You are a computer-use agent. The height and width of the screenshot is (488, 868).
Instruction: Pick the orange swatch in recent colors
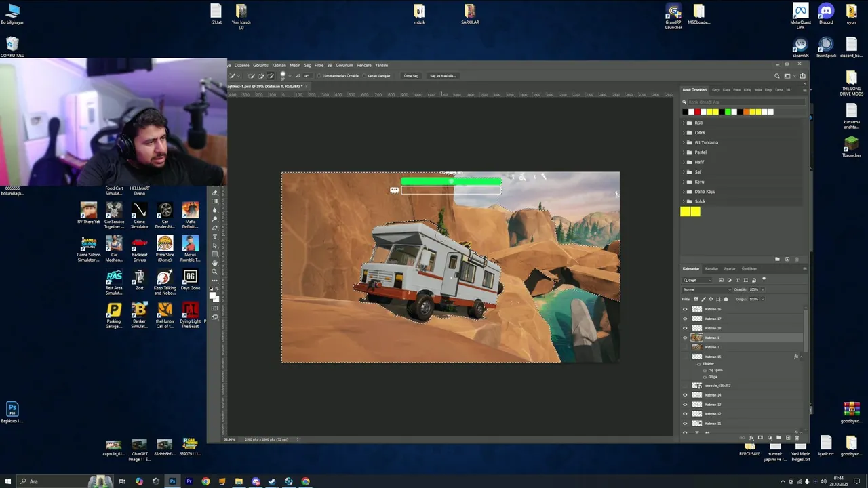(x=746, y=112)
